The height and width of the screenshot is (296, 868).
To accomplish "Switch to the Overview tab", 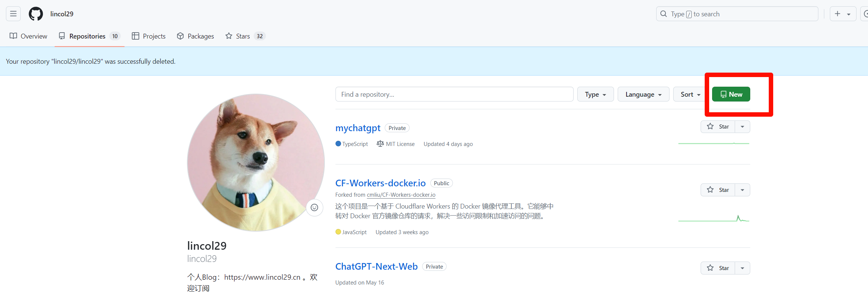I will point(29,36).
